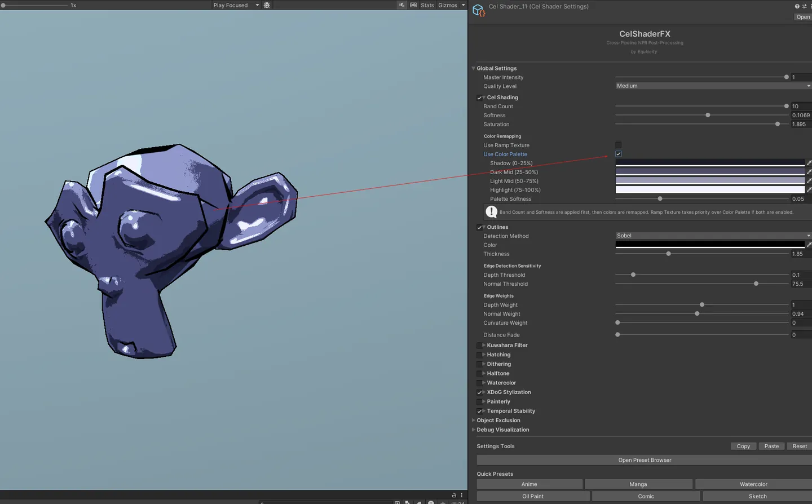Pick Shadow color with its eyedropper

coord(809,163)
